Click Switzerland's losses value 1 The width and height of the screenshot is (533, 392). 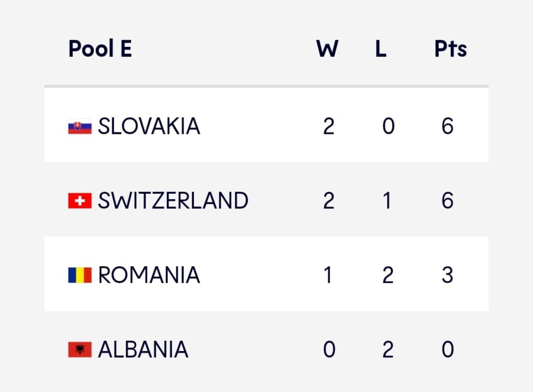(x=387, y=201)
